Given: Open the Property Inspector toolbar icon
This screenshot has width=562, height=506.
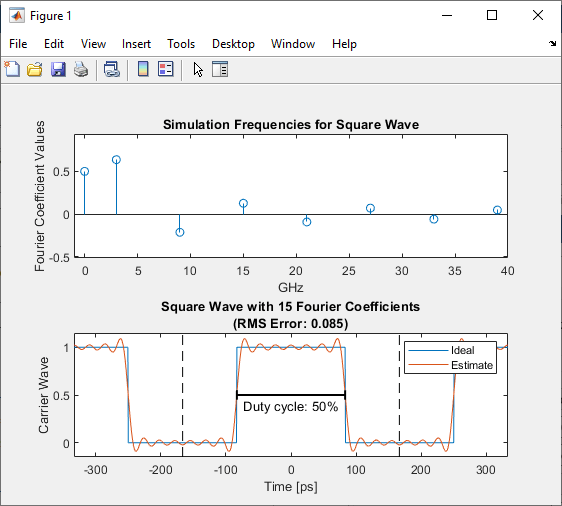Looking at the screenshot, I should (x=220, y=69).
